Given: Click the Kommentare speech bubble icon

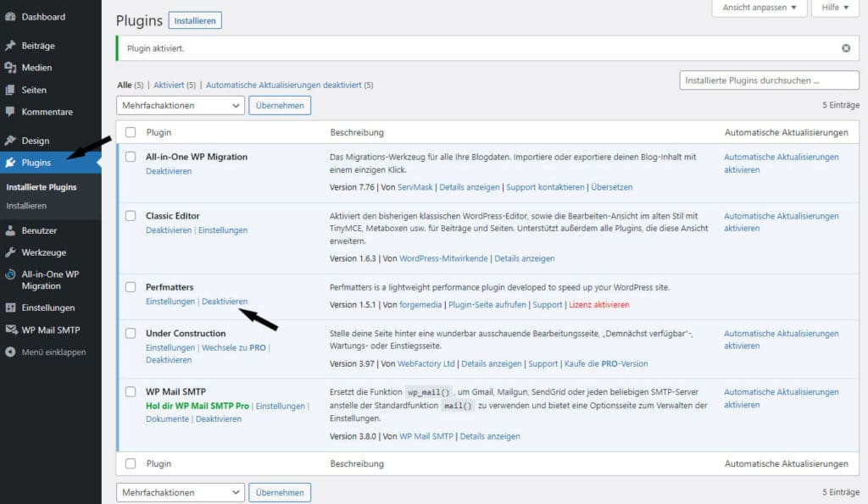Looking at the screenshot, I should (x=10, y=111).
